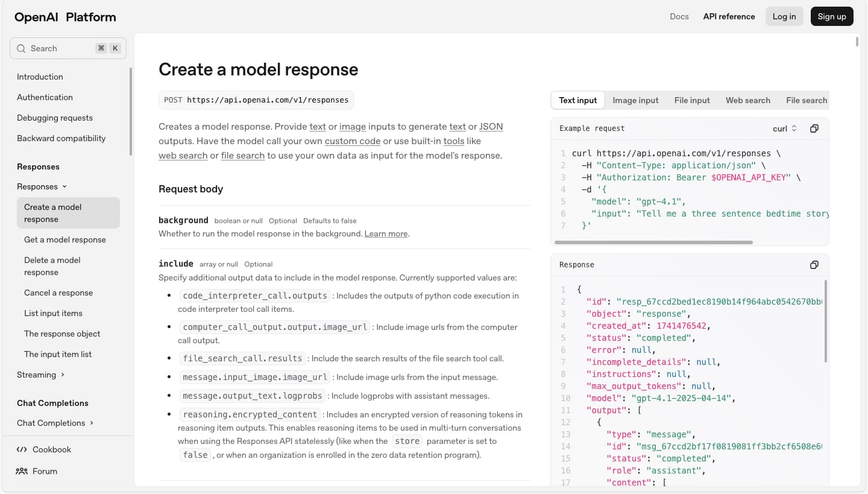Open the custom code link

point(352,141)
